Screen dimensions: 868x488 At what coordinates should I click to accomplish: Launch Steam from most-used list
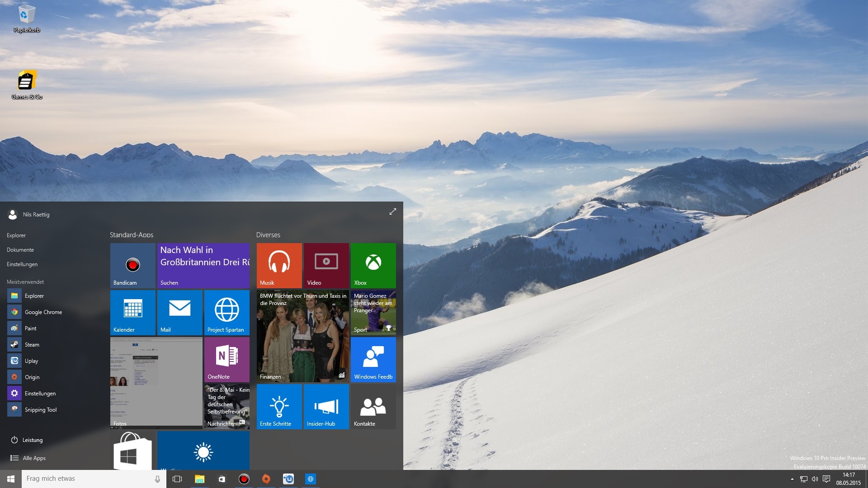click(x=54, y=345)
